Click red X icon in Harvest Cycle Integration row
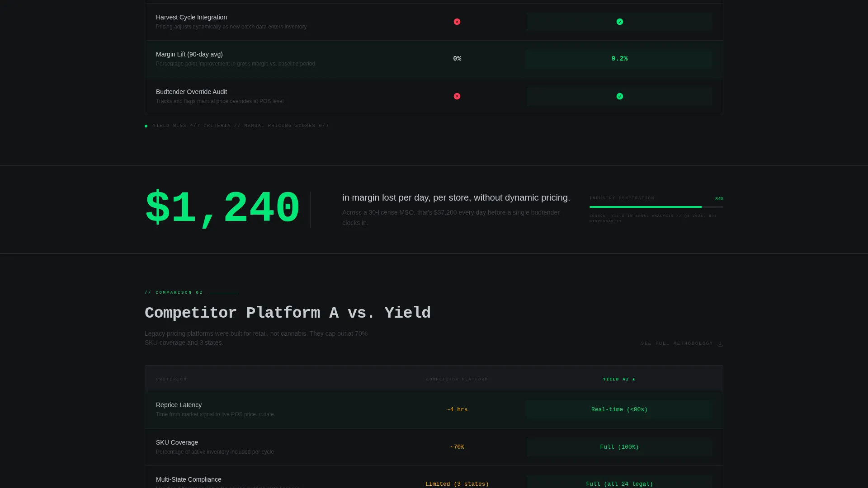The width and height of the screenshot is (868, 488). [x=457, y=22]
